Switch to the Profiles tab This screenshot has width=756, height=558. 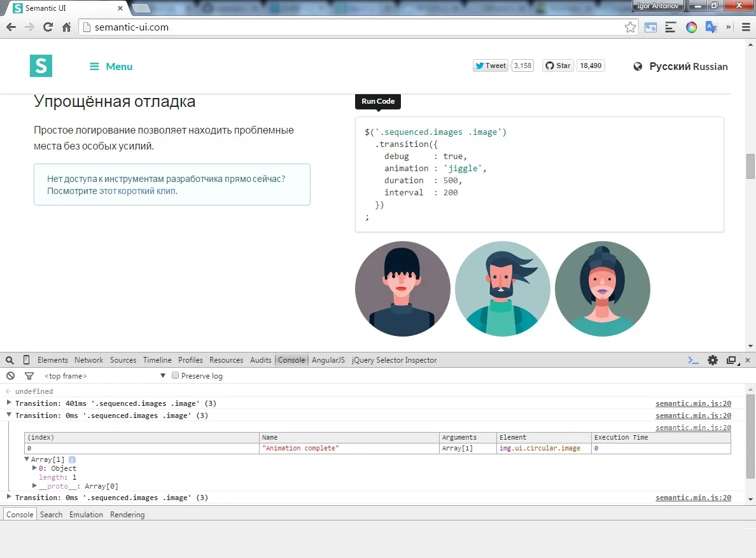coord(190,360)
